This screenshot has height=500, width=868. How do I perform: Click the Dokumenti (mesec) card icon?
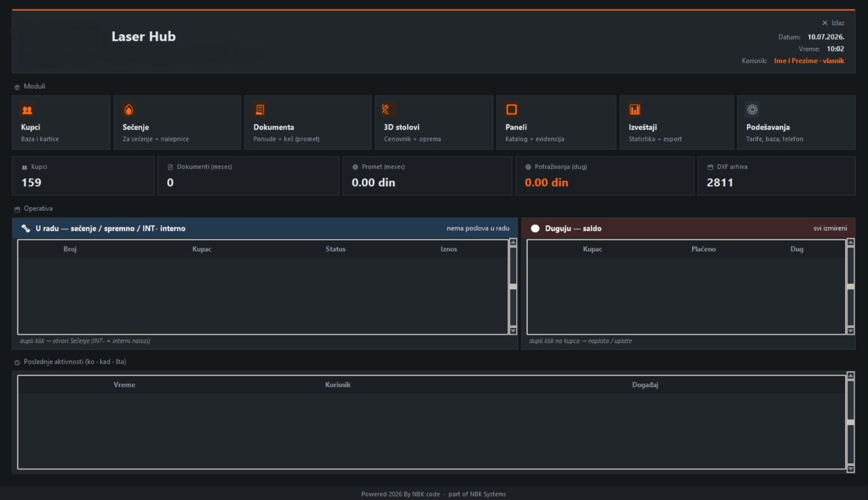[170, 167]
